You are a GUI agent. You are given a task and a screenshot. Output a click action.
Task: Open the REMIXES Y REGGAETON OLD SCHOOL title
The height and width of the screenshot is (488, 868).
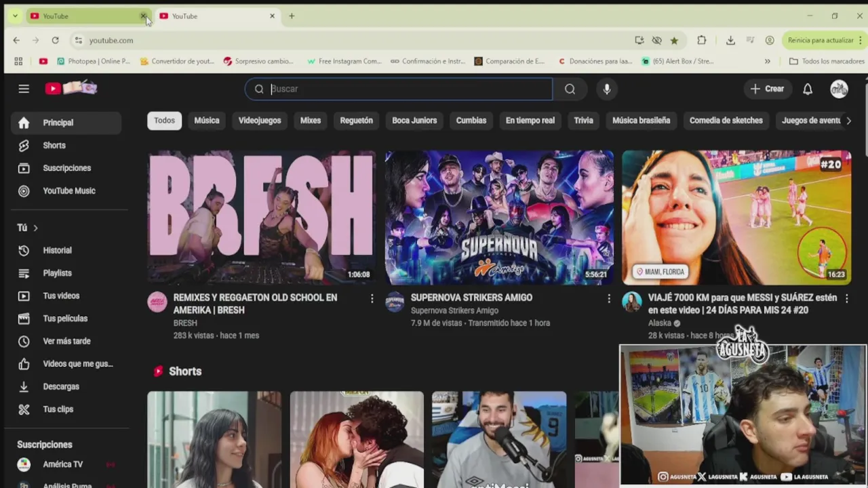[255, 304]
